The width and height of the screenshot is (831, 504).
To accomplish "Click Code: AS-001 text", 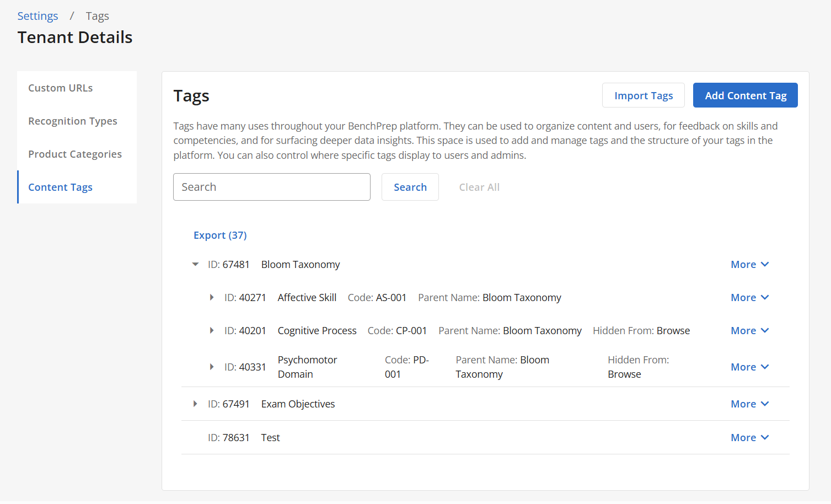I will (x=377, y=298).
